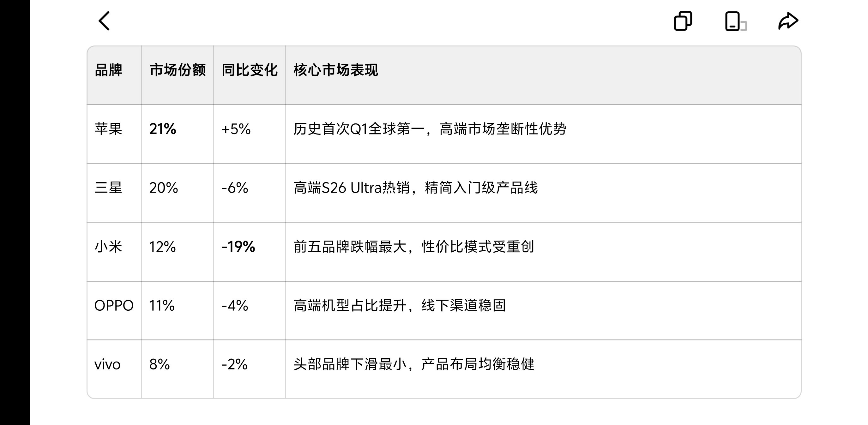Select the 同比变化 column header
The width and height of the screenshot is (868, 425).
tap(250, 70)
